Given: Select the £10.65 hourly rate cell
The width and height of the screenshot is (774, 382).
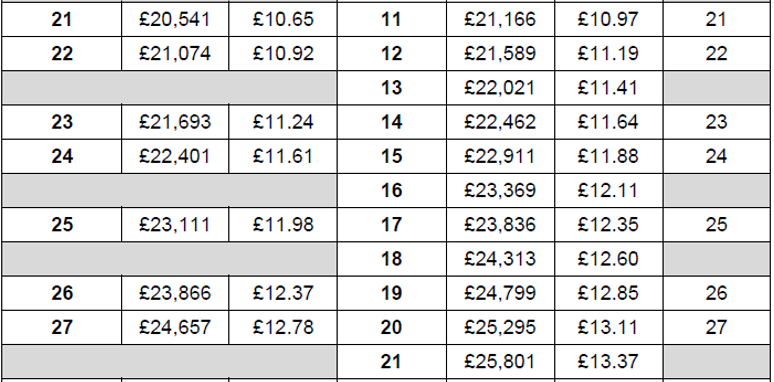Looking at the screenshot, I should 283,19.
